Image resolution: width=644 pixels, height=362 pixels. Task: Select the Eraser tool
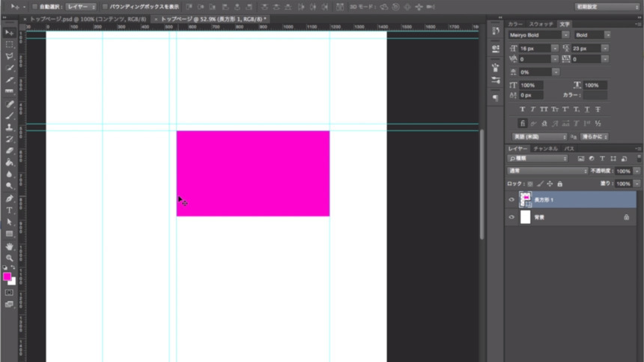9,151
